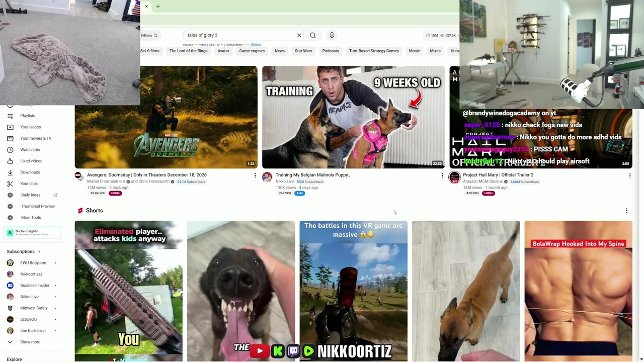The height and width of the screenshot is (362, 644).
Task: Open Joe Bartolozzi subscription
Action: click(x=33, y=330)
